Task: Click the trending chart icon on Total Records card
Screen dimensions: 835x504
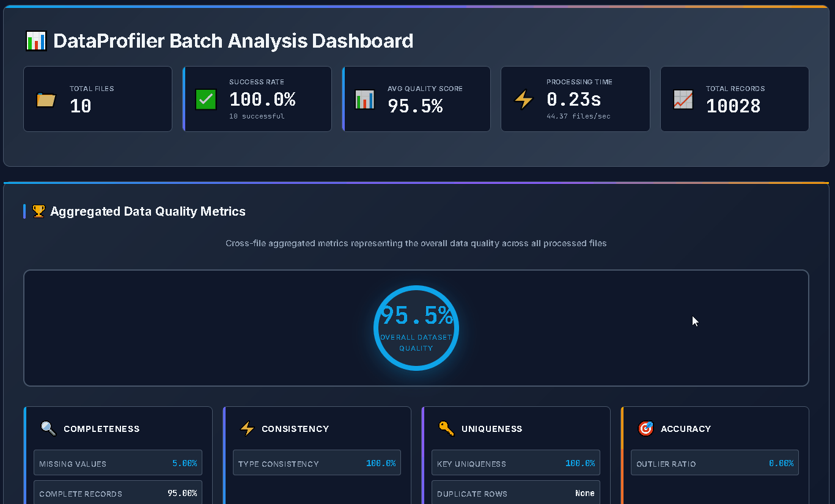Action: [682, 99]
